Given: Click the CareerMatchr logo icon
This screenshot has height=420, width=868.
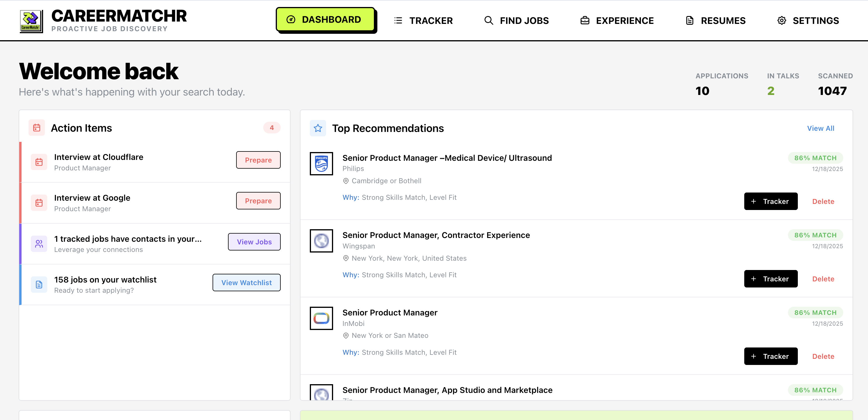Looking at the screenshot, I should 31,21.
